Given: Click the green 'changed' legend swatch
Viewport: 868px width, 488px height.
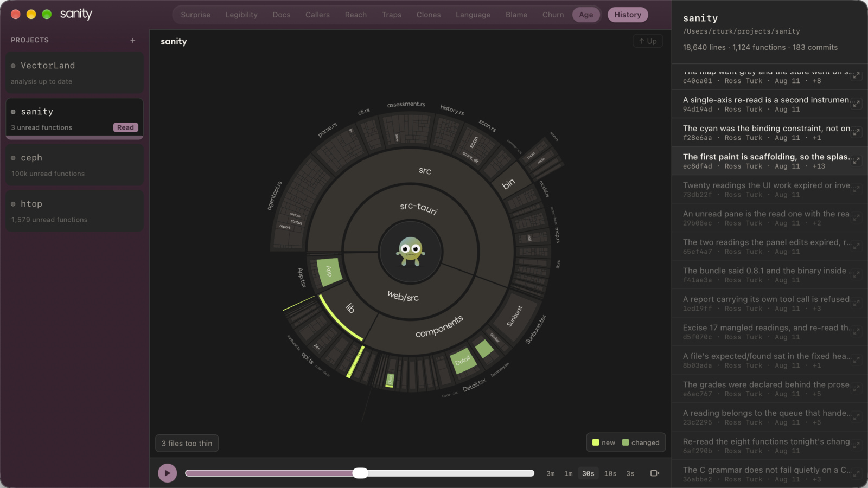Looking at the screenshot, I should (626, 442).
